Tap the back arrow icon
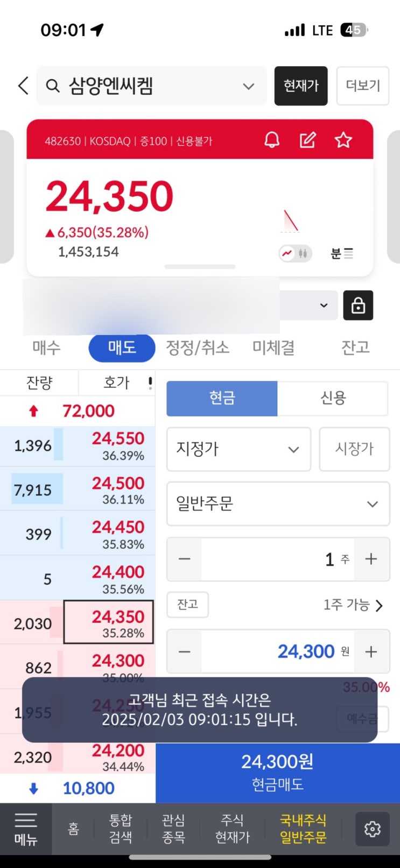Image resolution: width=400 pixels, height=868 pixels. pyautogui.click(x=23, y=86)
